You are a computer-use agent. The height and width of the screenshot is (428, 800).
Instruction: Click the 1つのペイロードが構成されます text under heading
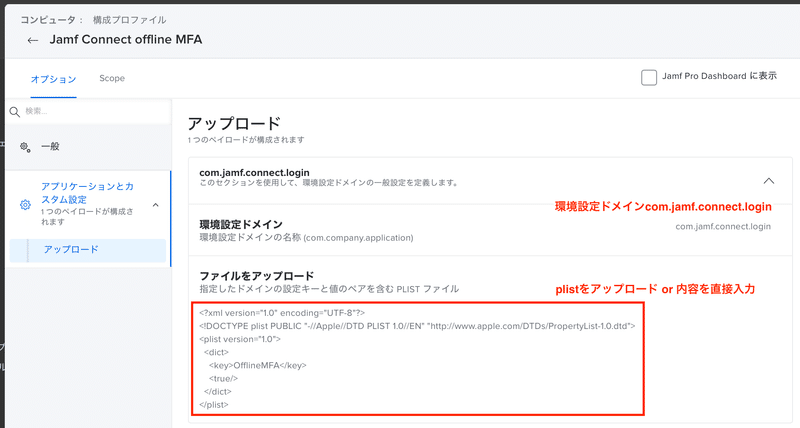(x=246, y=140)
